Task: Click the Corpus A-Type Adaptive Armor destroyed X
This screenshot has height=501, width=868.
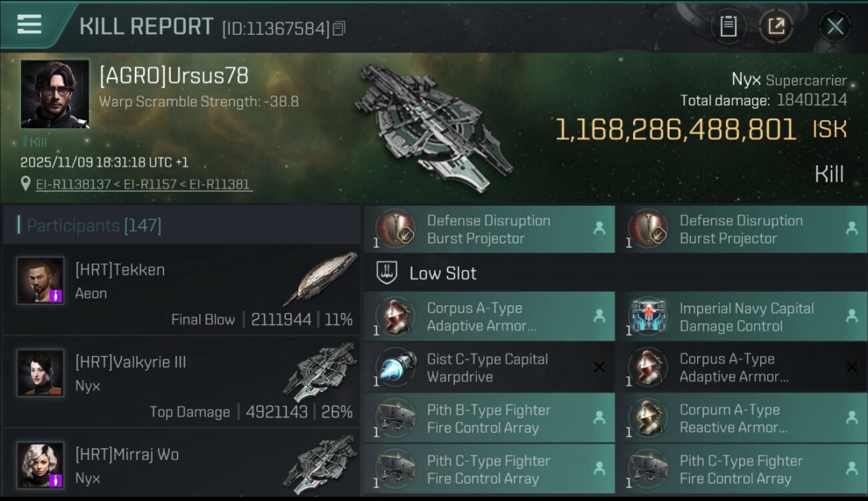Action: (852, 367)
